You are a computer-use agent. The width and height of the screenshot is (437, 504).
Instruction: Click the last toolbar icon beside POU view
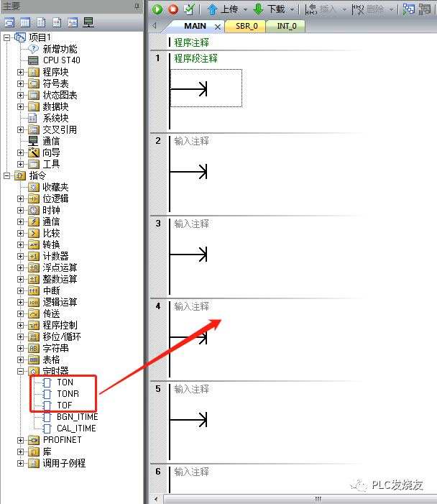[425, 9]
